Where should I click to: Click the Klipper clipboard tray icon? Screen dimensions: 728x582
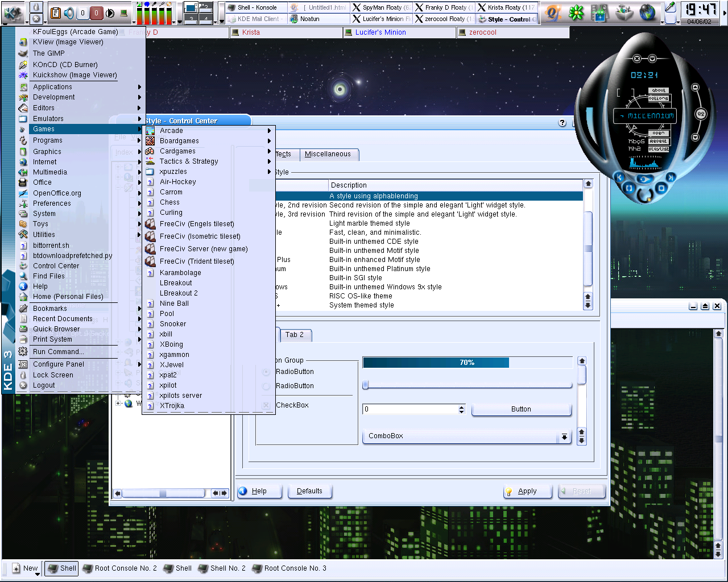click(56, 13)
